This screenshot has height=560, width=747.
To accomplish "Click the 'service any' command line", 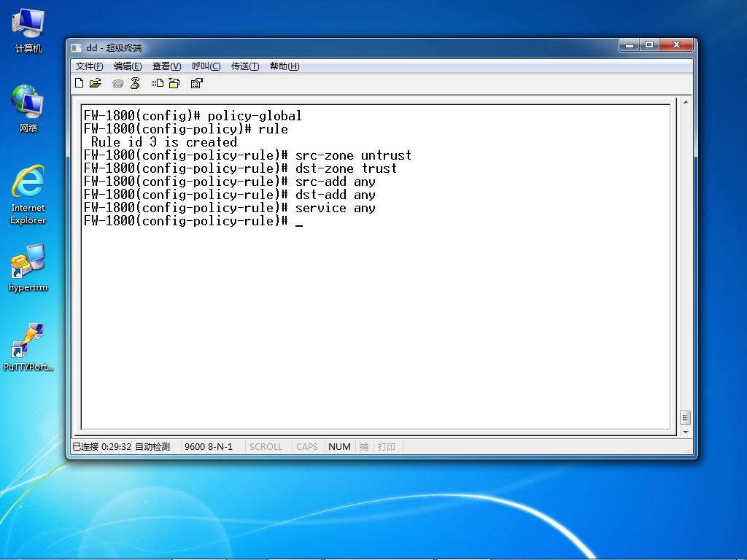I will pos(229,208).
